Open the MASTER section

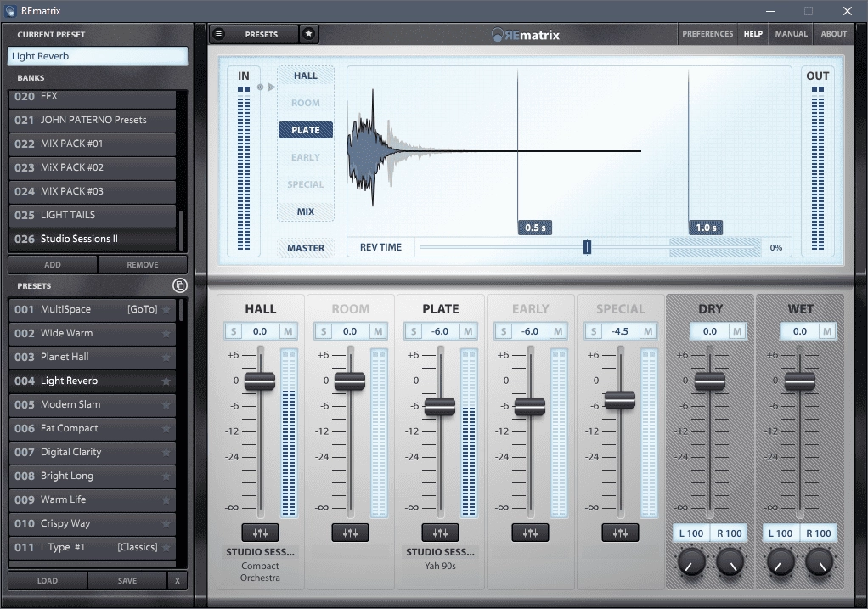306,248
